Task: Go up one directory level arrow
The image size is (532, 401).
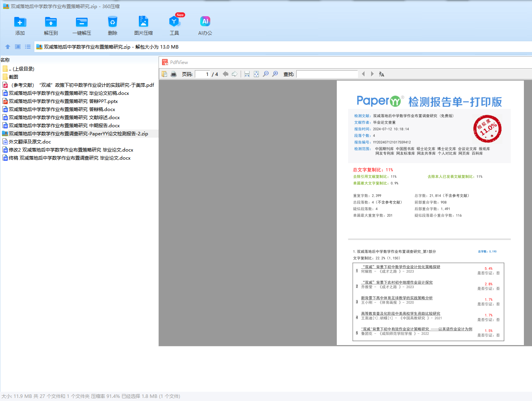Action: coord(8,47)
